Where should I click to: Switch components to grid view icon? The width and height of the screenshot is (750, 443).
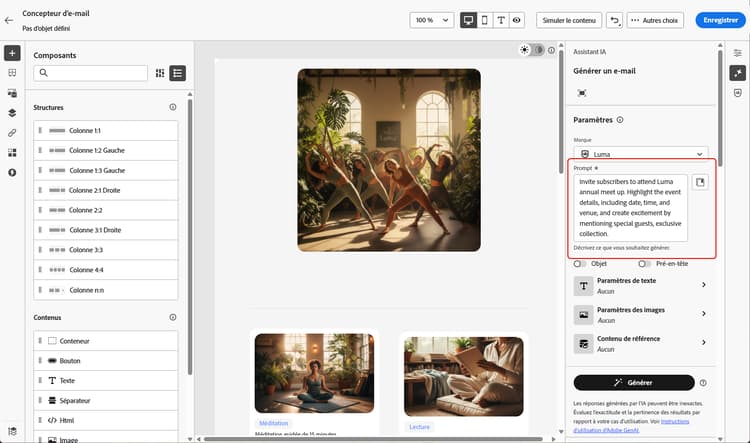(x=160, y=73)
